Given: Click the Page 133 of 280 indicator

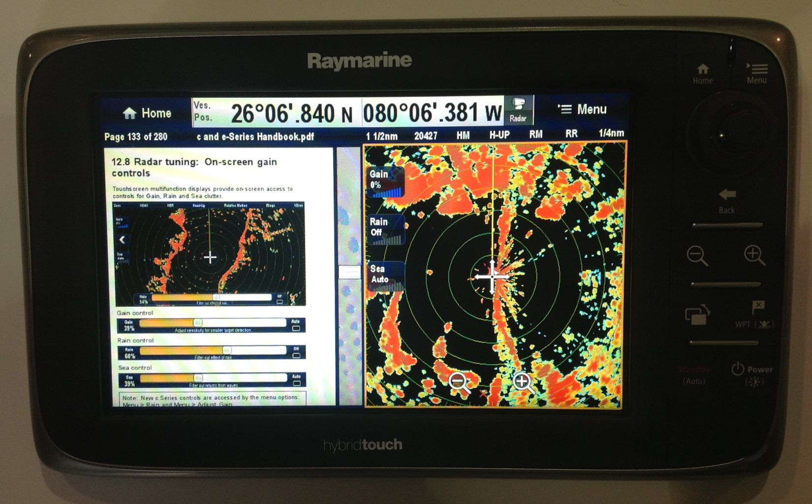Looking at the screenshot, I should [136, 137].
